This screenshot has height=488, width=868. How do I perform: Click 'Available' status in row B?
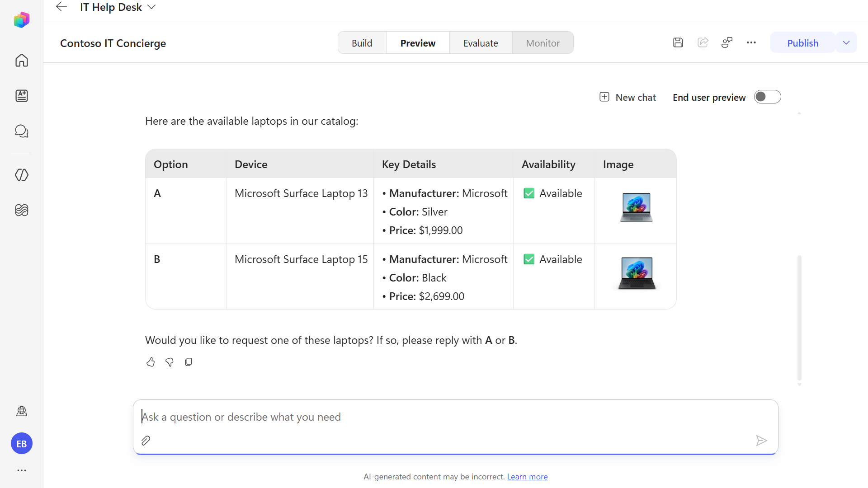[553, 259]
